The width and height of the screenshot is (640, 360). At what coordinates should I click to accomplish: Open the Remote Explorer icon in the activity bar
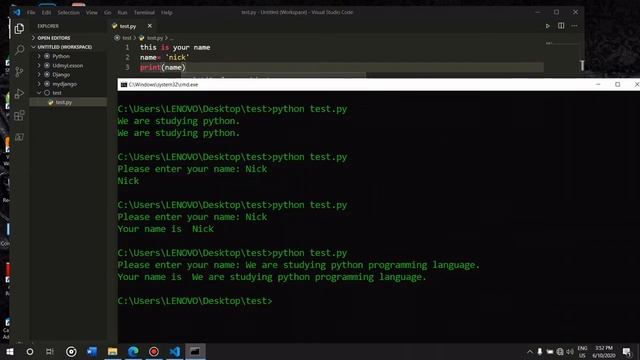tap(19, 137)
